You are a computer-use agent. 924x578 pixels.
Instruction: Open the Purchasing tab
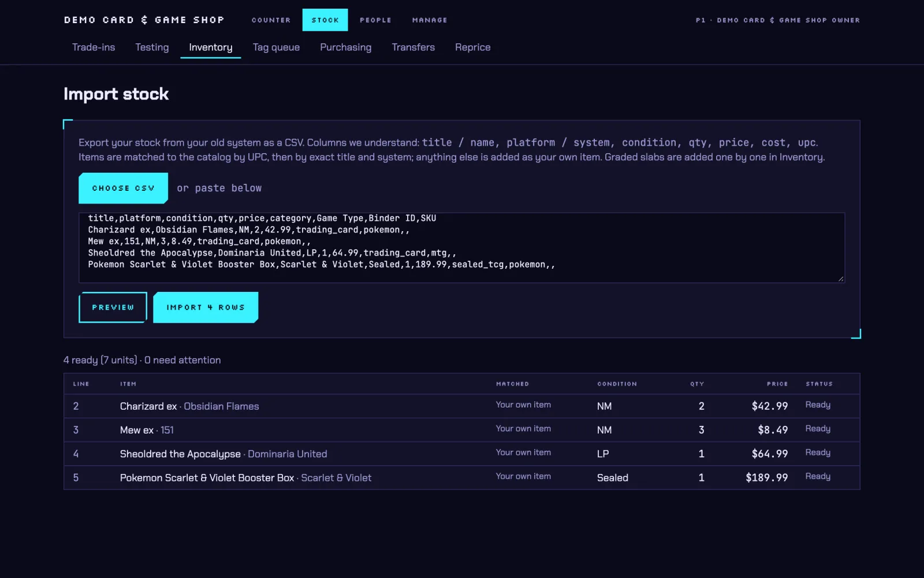pyautogui.click(x=346, y=47)
